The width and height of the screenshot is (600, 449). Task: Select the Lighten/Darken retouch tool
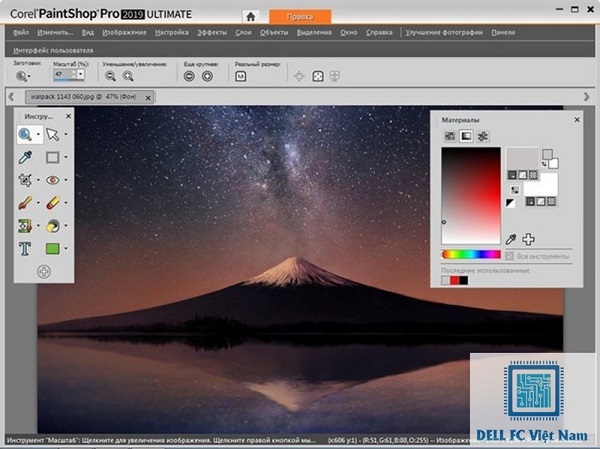click(x=52, y=226)
